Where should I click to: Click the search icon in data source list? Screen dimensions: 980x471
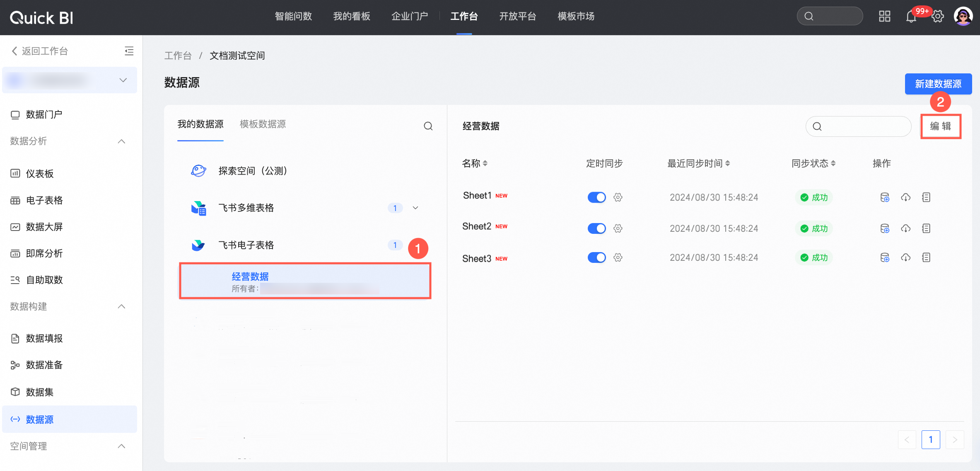(x=428, y=126)
